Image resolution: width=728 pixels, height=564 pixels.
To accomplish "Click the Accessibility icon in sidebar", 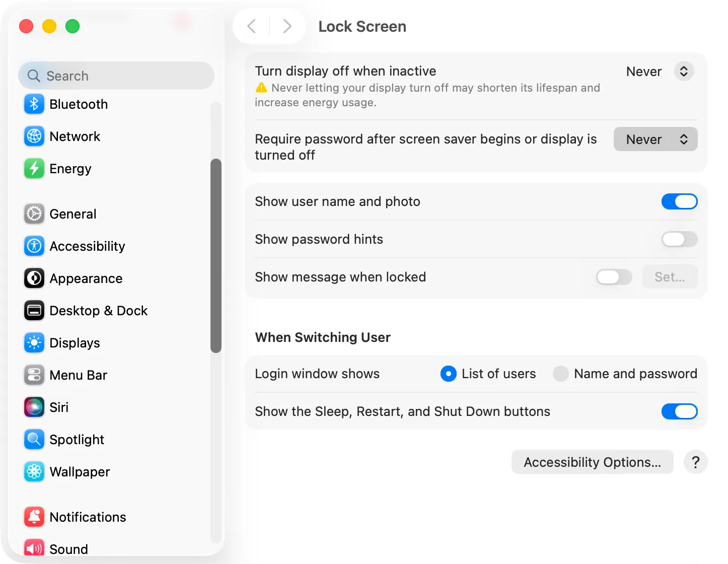I will point(34,246).
